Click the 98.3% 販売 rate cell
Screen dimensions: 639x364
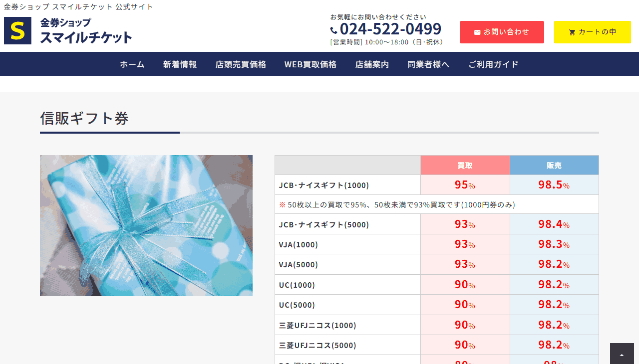(554, 244)
